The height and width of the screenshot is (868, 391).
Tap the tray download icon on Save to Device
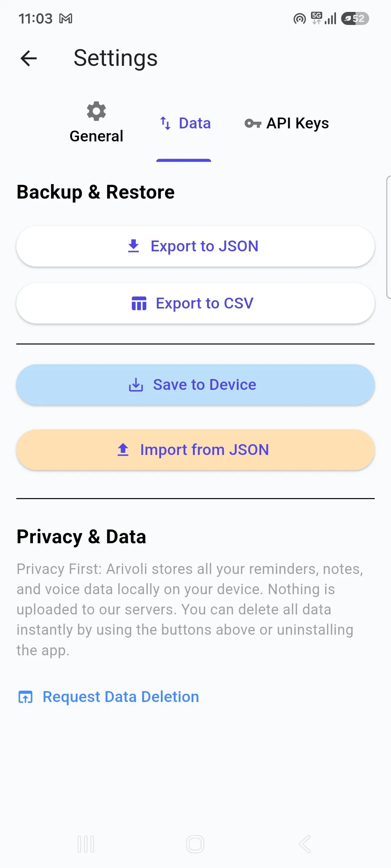pos(136,385)
